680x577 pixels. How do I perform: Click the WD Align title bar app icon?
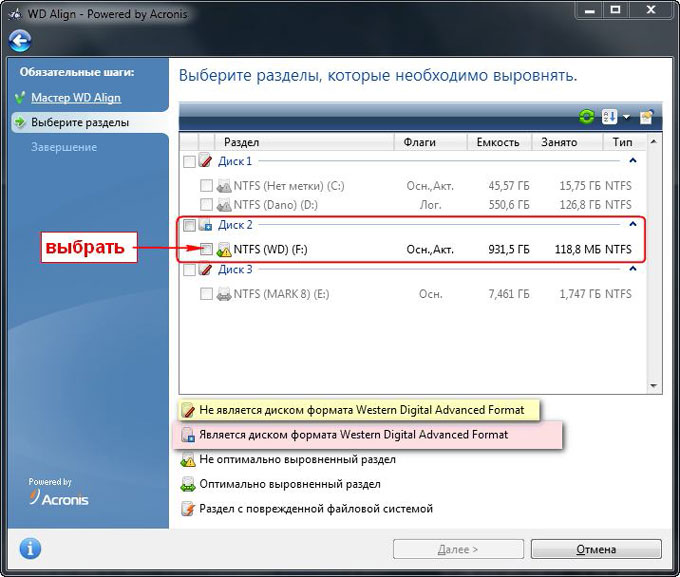(15, 14)
